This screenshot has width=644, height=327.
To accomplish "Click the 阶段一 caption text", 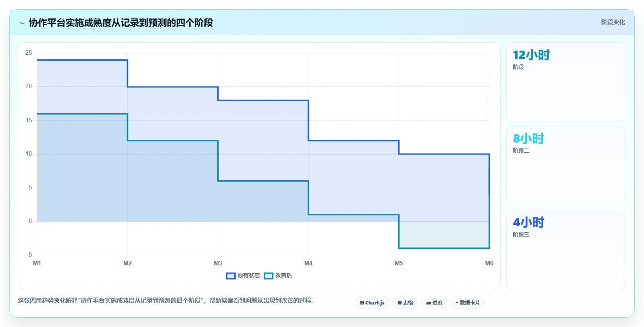I will (521, 67).
